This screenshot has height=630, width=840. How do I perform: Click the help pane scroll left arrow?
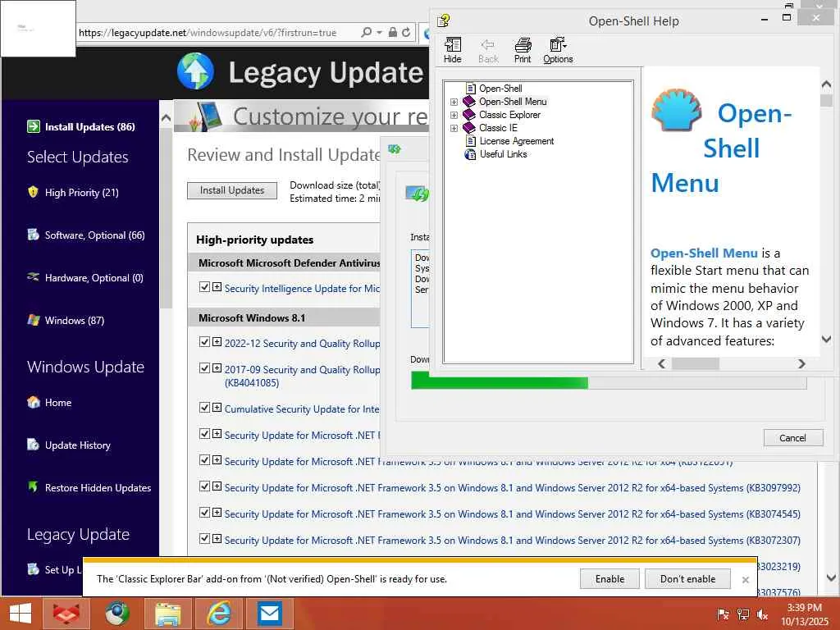click(x=662, y=363)
